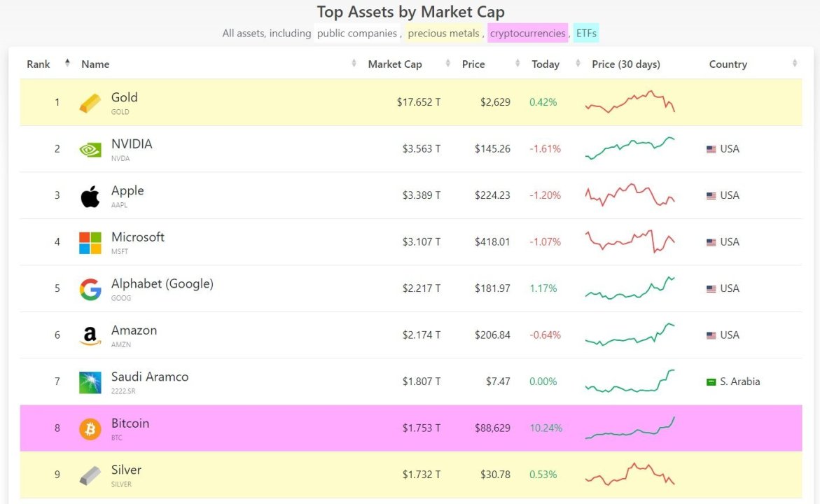Sort table by Rank column arrows
Image resolution: width=820 pixels, height=504 pixels.
[x=67, y=64]
